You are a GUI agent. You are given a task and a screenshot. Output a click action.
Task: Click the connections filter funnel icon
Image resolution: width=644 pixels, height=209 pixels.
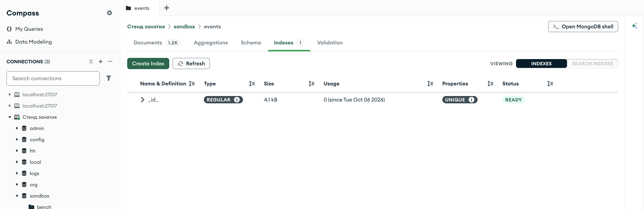coord(108,78)
